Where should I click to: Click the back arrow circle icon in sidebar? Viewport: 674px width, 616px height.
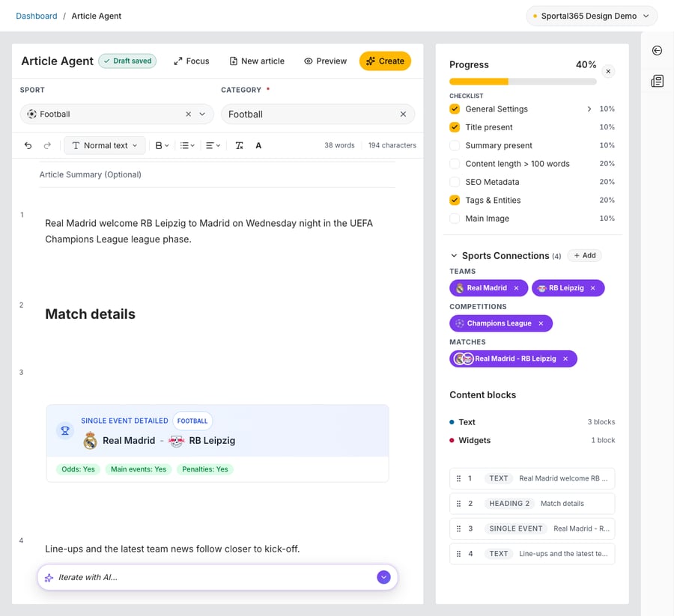657,51
